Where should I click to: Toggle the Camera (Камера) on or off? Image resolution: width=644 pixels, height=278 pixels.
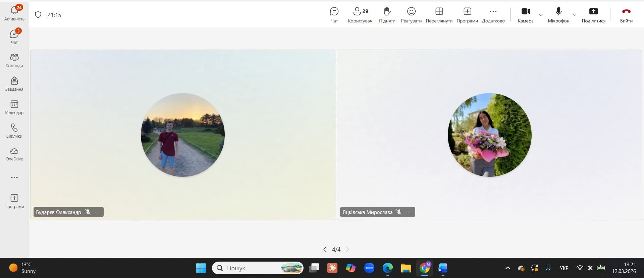click(526, 15)
